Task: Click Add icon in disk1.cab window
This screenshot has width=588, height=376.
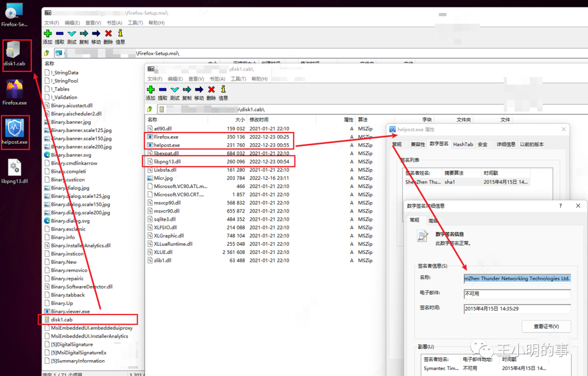Action: click(x=151, y=89)
